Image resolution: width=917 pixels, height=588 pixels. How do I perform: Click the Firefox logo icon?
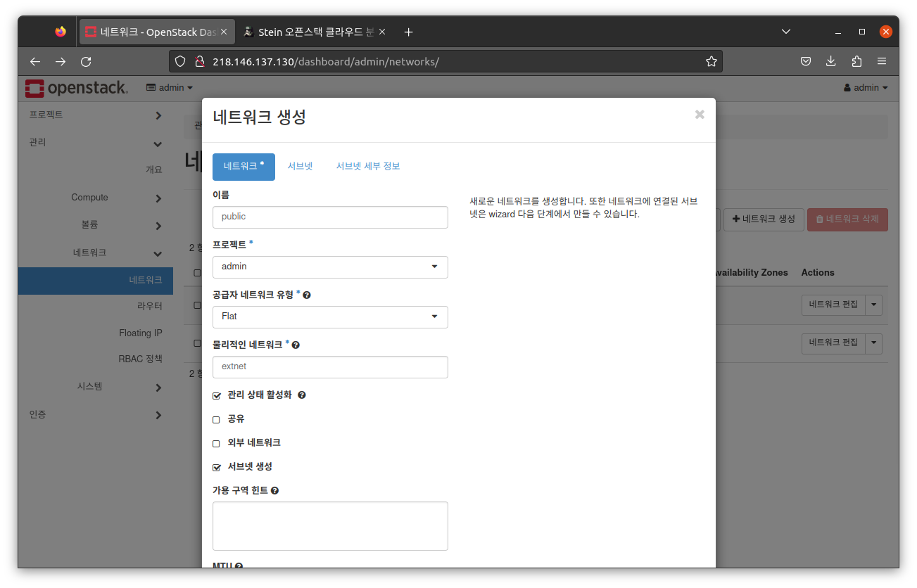click(x=61, y=32)
